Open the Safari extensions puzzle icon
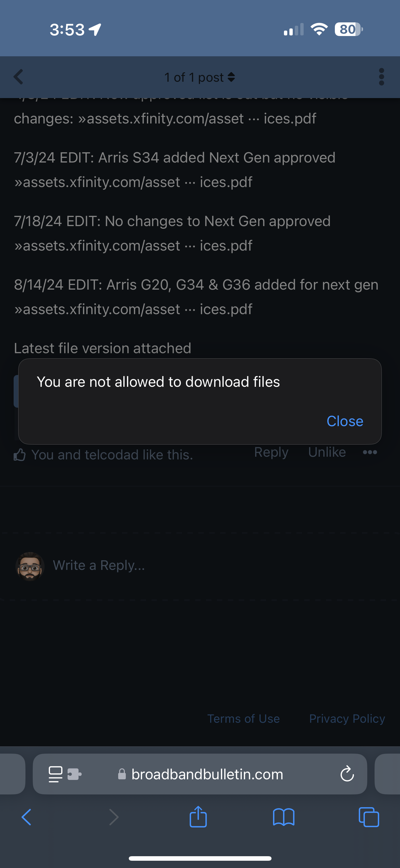The height and width of the screenshot is (868, 400). coord(75,774)
